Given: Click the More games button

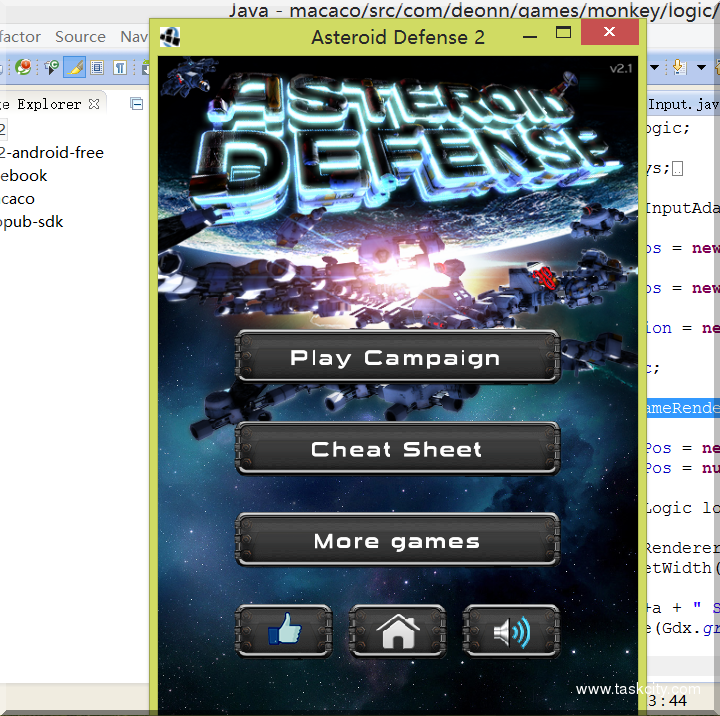Looking at the screenshot, I should point(396,542).
